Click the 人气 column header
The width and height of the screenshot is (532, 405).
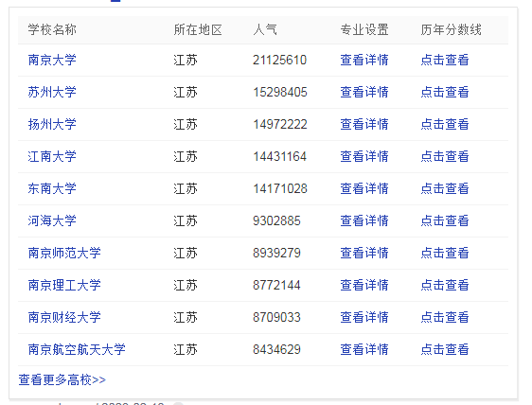[x=265, y=30]
